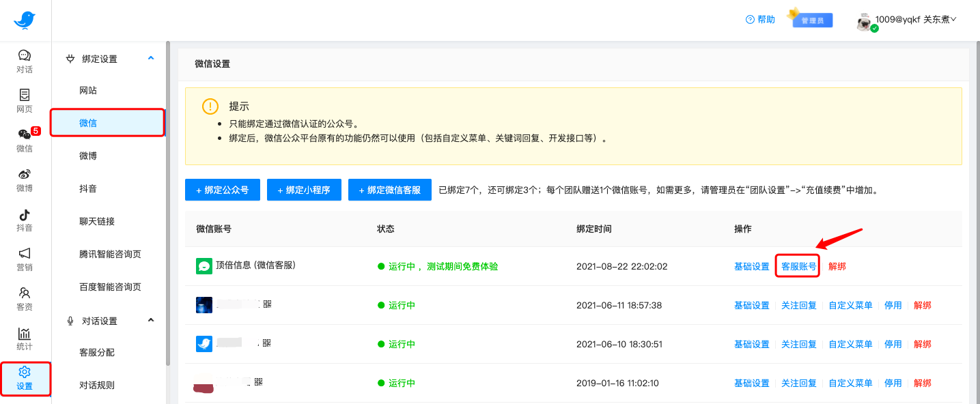Click 解绑 for the 顶倍信息 account

(837, 267)
